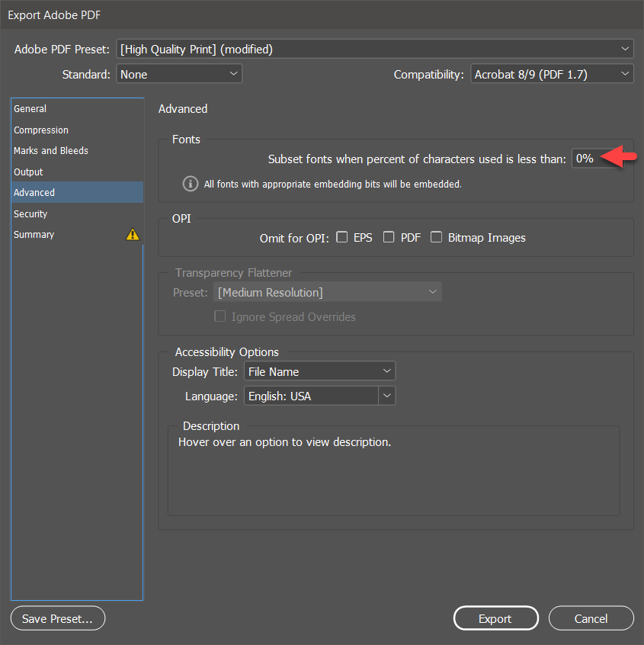Viewport: 644px width, 645px height.
Task: Click the 'Accessibility Options' heading
Action: pyautogui.click(x=226, y=352)
